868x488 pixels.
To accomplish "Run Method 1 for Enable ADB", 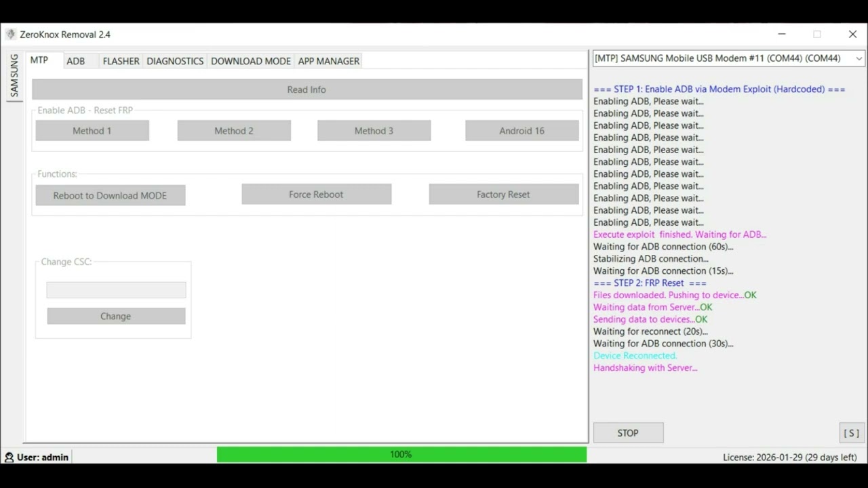I will click(x=92, y=131).
